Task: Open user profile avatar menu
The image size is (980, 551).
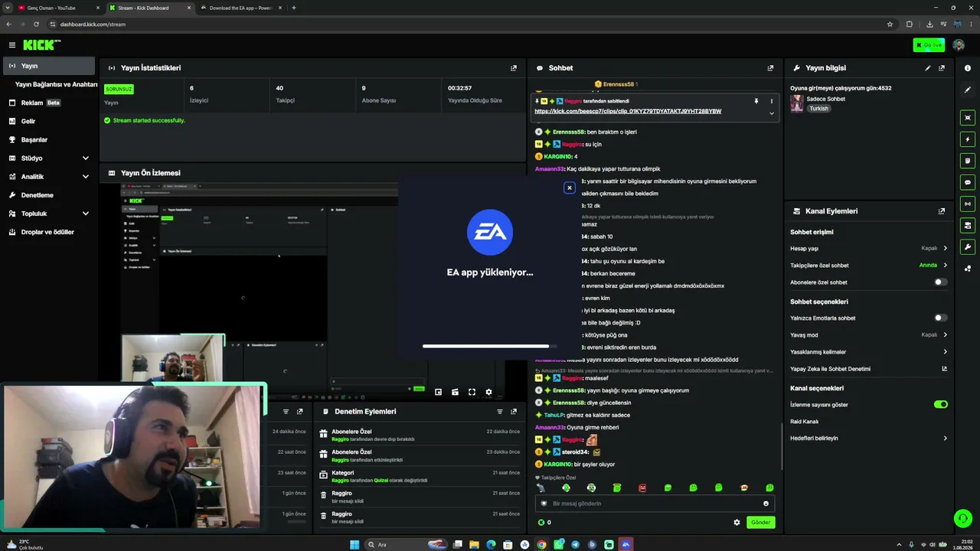Action: [x=959, y=45]
